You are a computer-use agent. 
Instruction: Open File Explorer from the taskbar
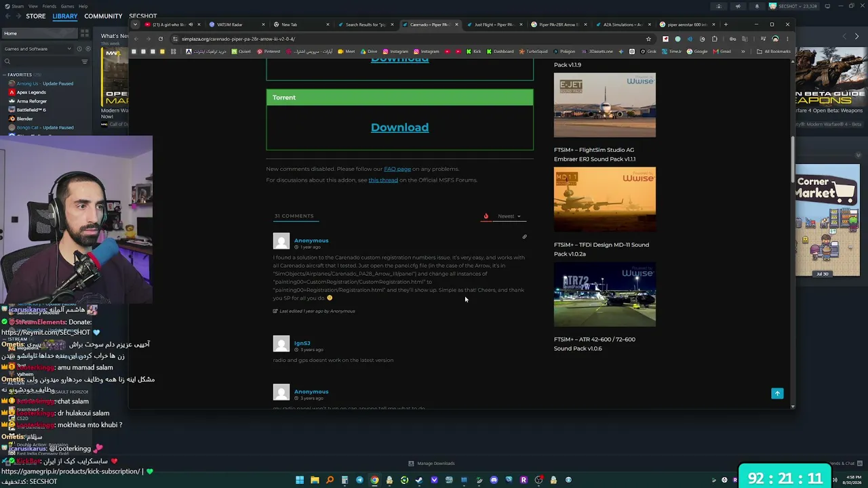click(x=315, y=480)
